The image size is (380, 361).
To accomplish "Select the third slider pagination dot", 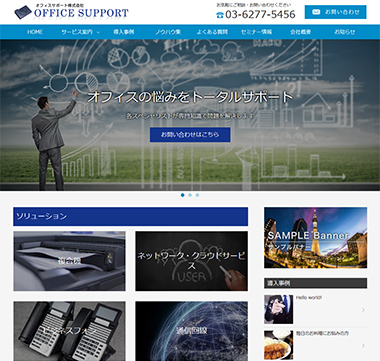I will coord(197,195).
